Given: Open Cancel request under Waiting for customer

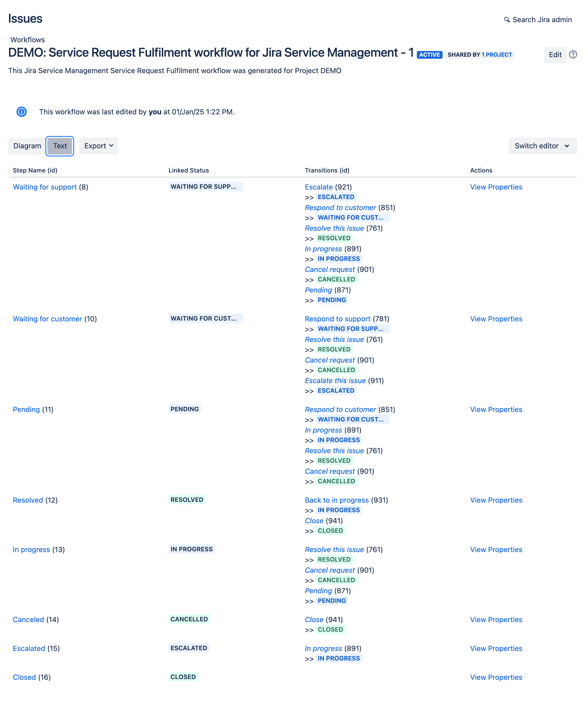Looking at the screenshot, I should 330,360.
